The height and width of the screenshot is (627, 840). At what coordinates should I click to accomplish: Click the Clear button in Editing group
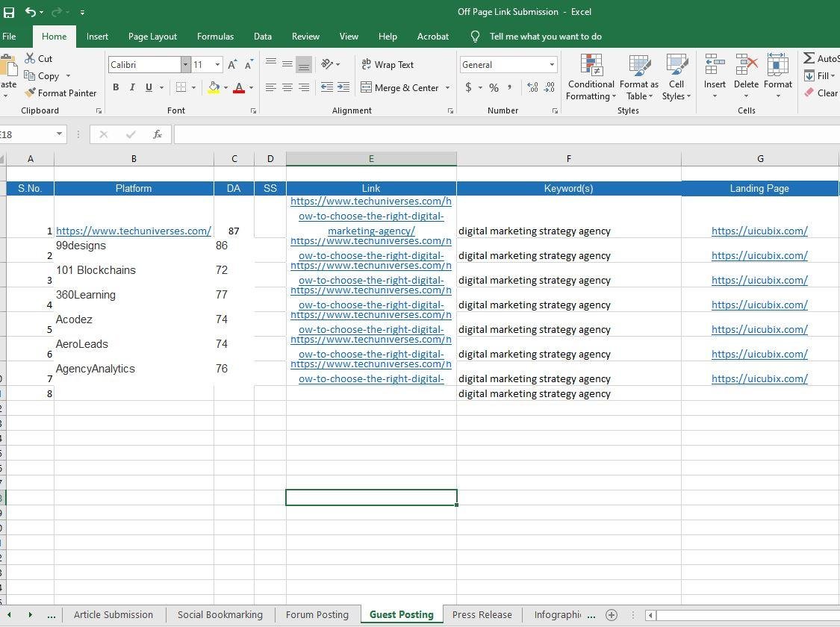tap(821, 93)
